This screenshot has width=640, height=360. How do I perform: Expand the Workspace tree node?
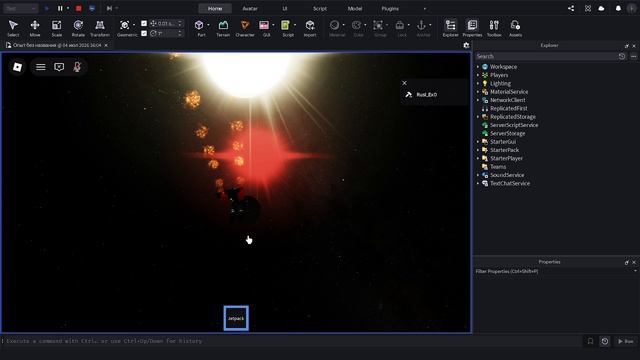point(478,67)
